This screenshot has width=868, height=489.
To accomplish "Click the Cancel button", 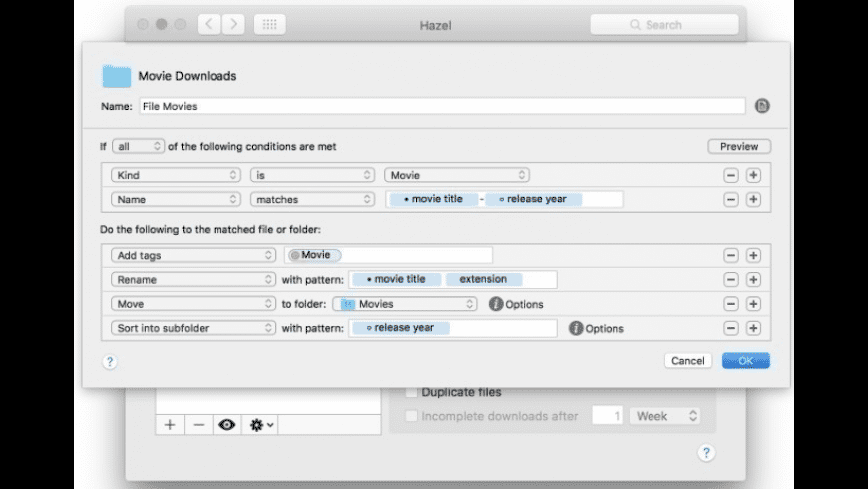I will 688,361.
